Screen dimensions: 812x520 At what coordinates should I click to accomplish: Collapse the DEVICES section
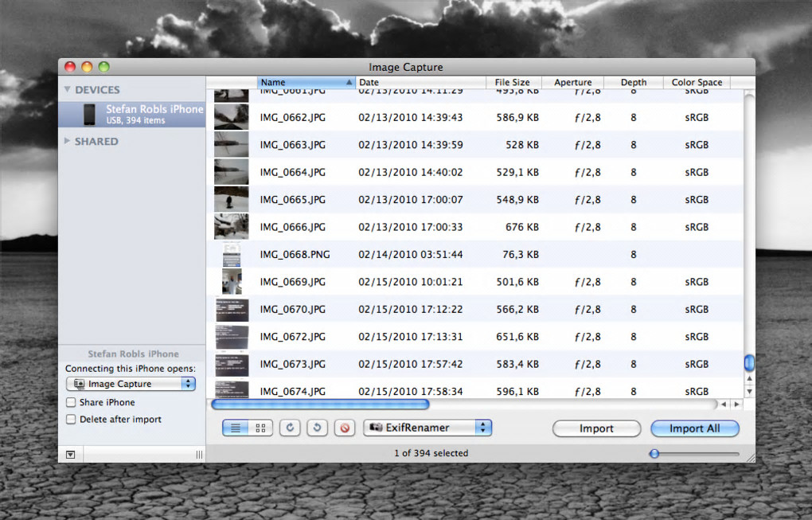(68, 90)
